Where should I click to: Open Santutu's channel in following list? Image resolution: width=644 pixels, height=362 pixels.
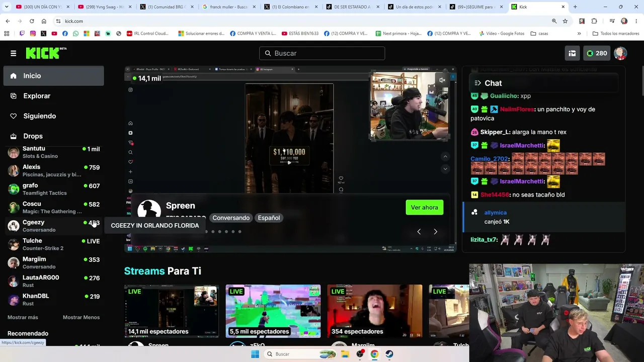tap(54, 152)
